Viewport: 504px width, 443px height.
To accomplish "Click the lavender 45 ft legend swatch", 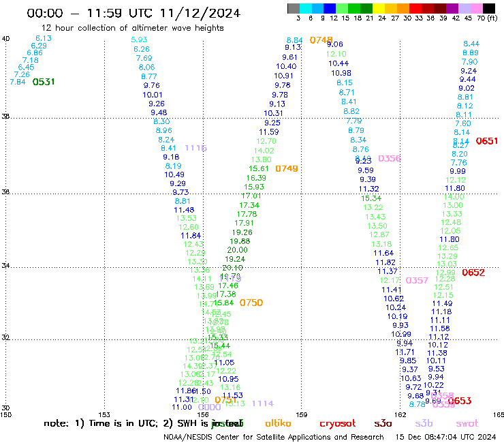I will (464, 8).
